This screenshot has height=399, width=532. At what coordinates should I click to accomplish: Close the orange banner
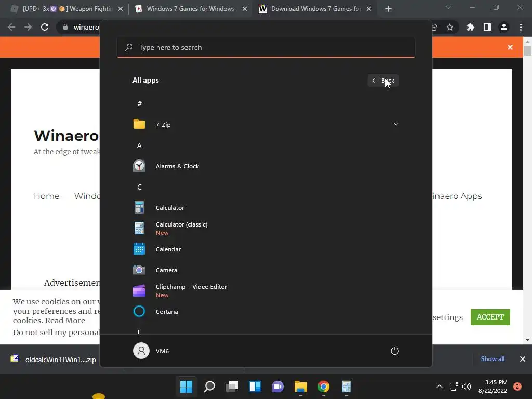click(510, 47)
